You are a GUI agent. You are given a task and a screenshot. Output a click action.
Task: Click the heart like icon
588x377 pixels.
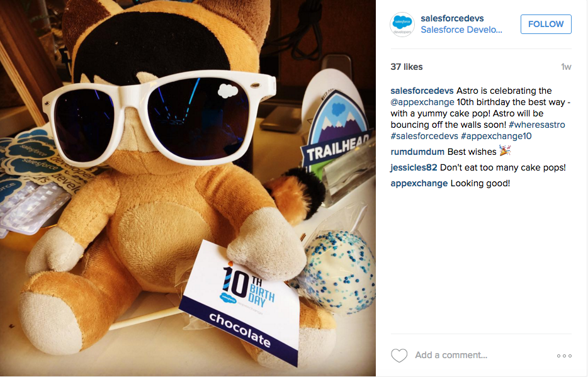pyautogui.click(x=399, y=355)
